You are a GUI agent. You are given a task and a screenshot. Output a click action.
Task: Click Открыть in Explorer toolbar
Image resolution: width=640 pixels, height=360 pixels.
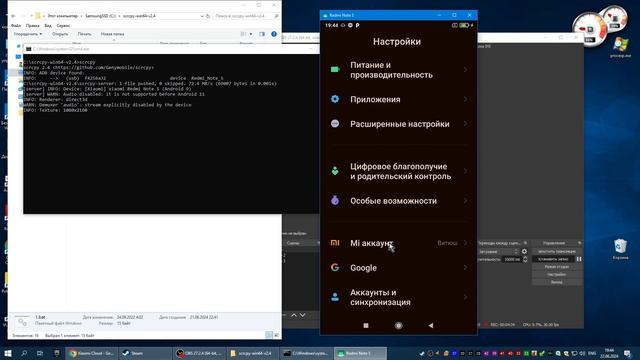pyautogui.click(x=60, y=34)
